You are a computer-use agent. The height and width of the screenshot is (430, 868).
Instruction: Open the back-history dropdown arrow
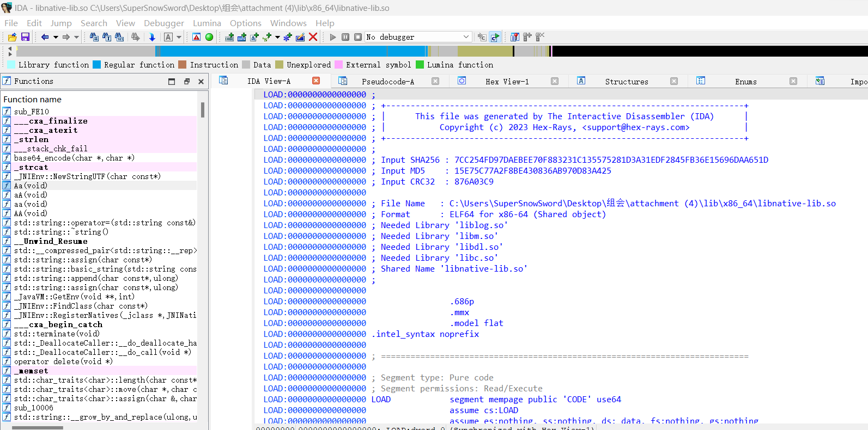(55, 37)
